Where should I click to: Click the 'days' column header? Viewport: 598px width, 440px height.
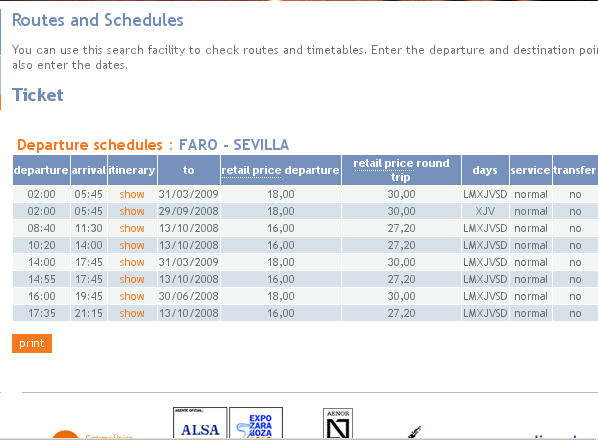[x=485, y=170]
